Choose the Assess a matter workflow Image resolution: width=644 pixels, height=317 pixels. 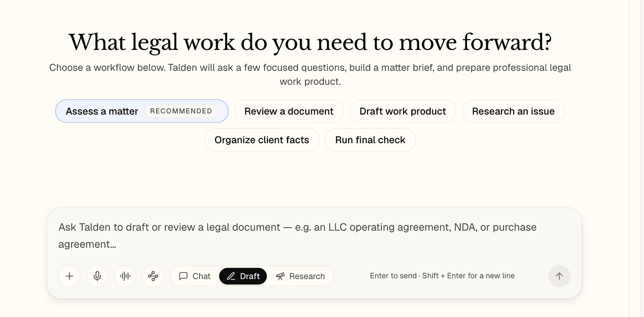click(x=142, y=111)
